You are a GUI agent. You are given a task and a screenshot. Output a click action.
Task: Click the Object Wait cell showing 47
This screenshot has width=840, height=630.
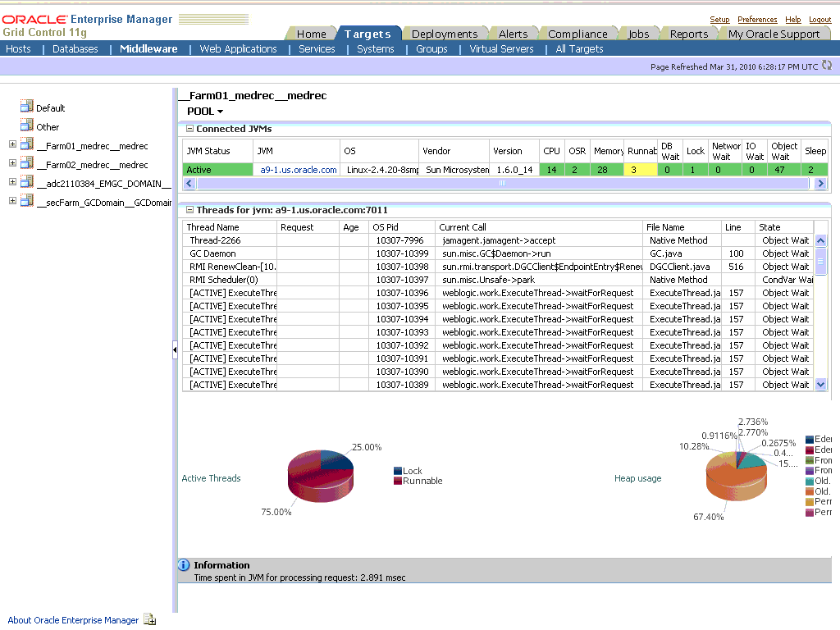pos(783,170)
